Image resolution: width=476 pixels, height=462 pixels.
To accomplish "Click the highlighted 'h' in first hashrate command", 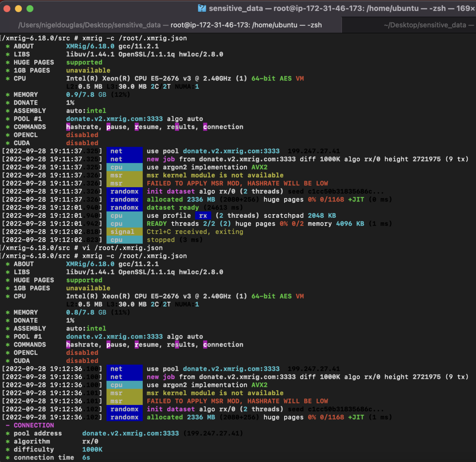I will click(x=68, y=127).
